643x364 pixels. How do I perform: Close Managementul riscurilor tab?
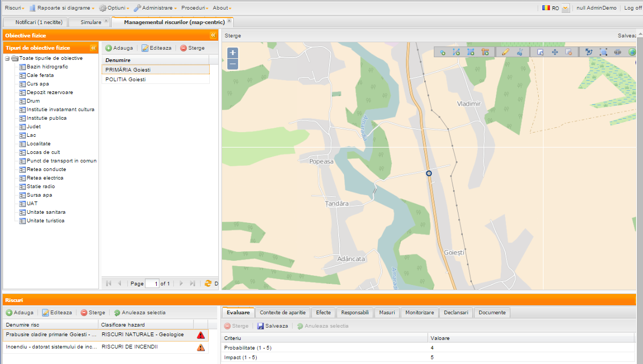coord(229,21)
